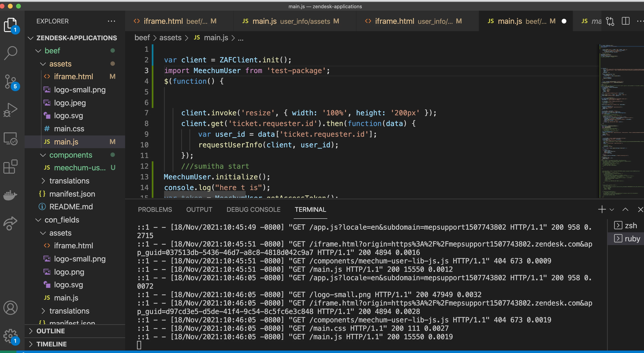Click the assets breadcrumb in editor path
The width and height of the screenshot is (644, 353).
pos(170,38)
